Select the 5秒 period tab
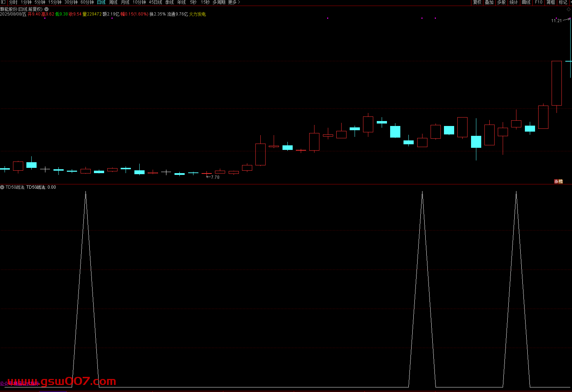This screenshot has width=572, height=392. [x=193, y=2]
